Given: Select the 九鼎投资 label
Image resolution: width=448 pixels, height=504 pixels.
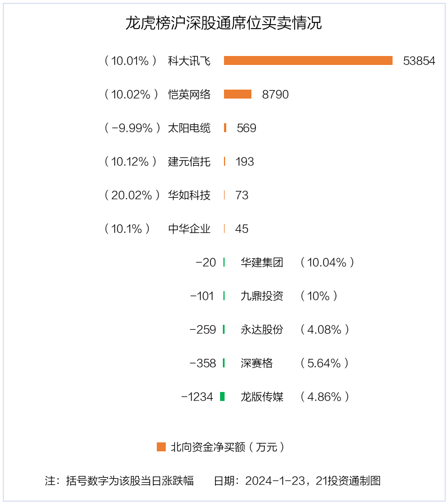Looking at the screenshot, I should (262, 296).
